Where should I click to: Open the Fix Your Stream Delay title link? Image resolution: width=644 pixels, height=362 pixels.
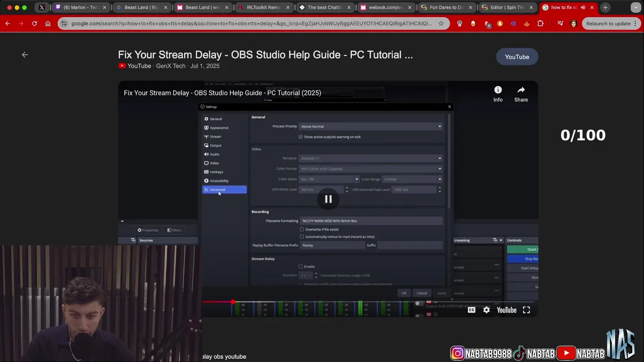[265, 55]
